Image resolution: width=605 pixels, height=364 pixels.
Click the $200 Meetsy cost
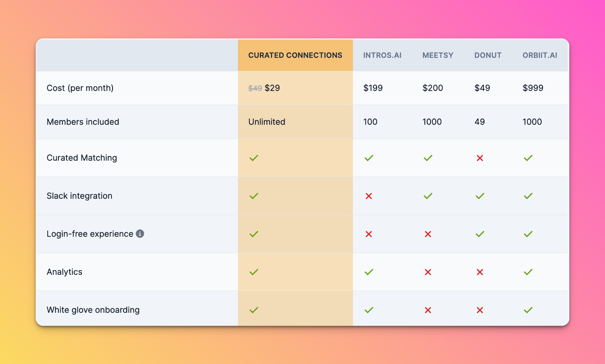(432, 88)
